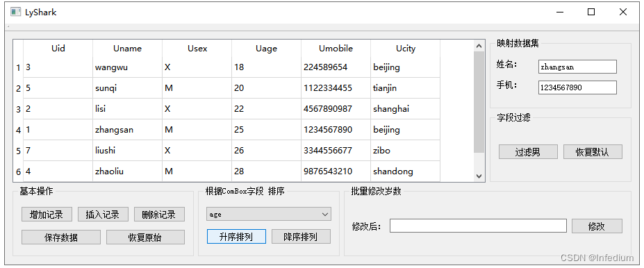Click the Uid column header

tap(58, 49)
